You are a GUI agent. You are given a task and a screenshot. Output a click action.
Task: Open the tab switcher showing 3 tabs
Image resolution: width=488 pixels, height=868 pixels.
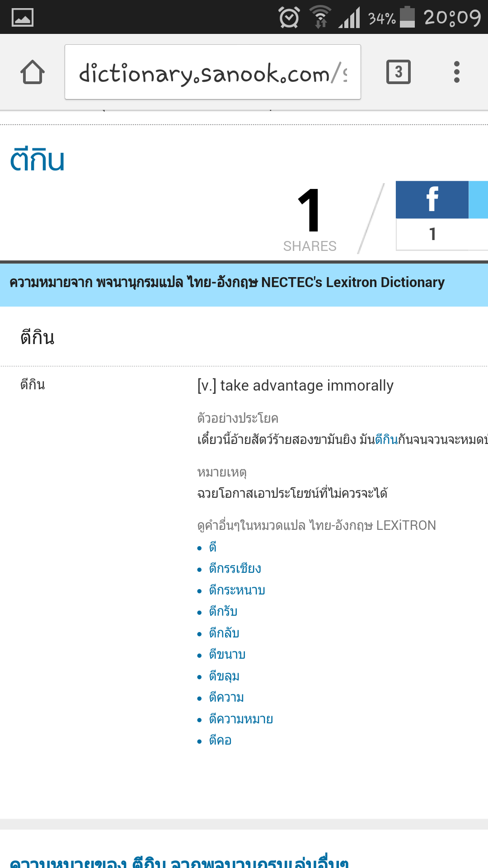[x=399, y=72]
